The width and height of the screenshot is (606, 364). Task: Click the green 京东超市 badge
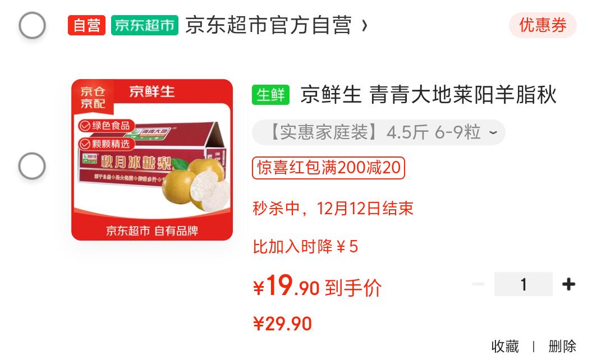click(x=145, y=25)
